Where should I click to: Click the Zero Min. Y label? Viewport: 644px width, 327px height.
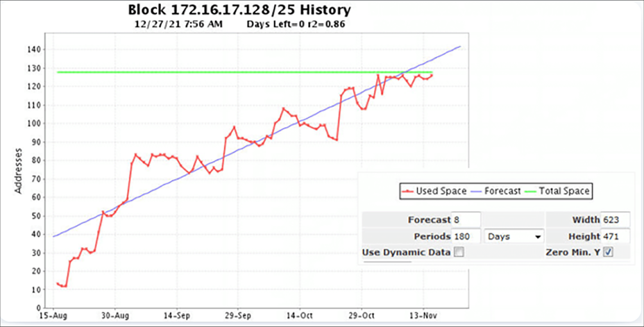573,252
